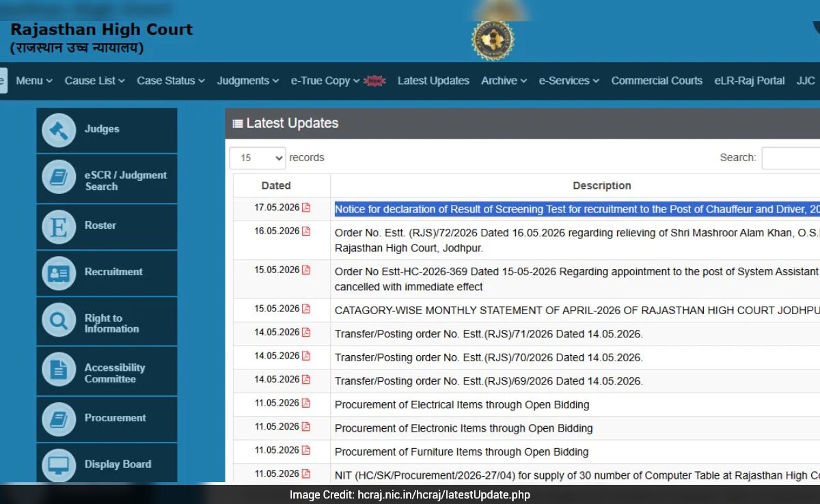
Task: Select the Estt.(RJS)/70/2026 transfer order text
Action: click(489, 358)
